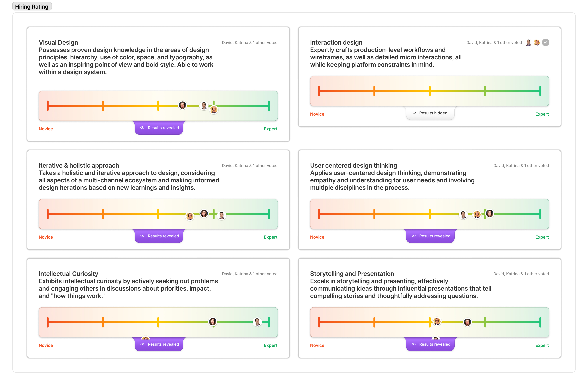The width and height of the screenshot is (588, 385).
Task: Click the Expert label under the Interaction design slider
Action: click(x=542, y=114)
